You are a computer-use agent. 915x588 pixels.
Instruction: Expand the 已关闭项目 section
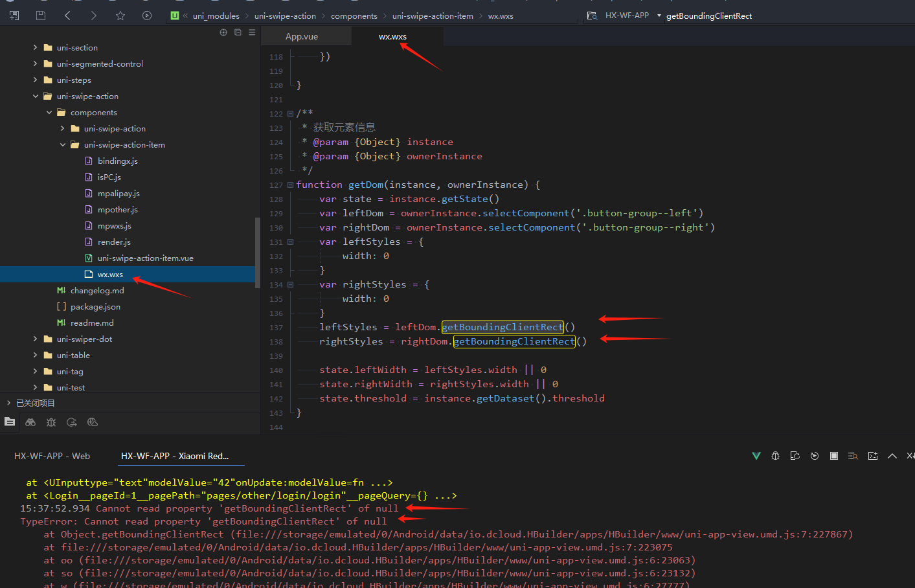(x=9, y=403)
